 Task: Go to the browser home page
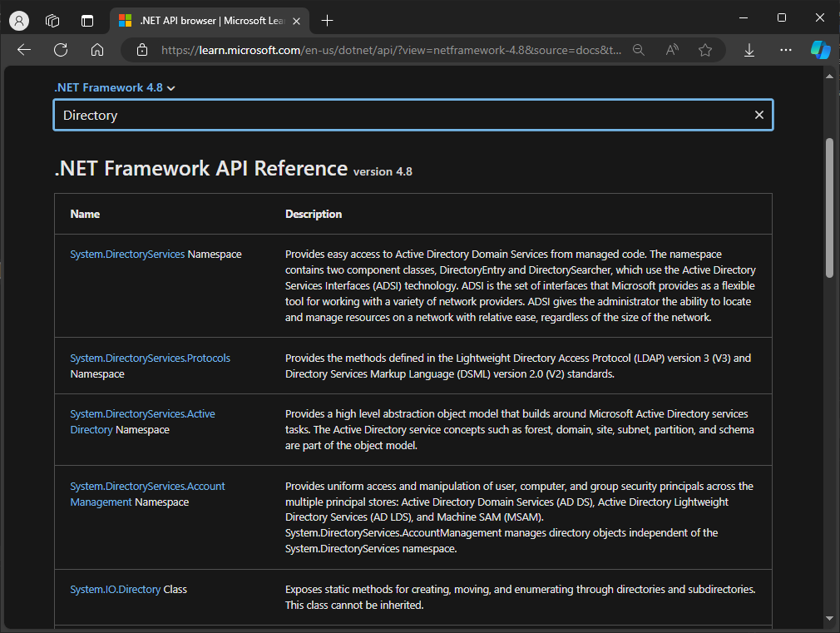click(97, 50)
